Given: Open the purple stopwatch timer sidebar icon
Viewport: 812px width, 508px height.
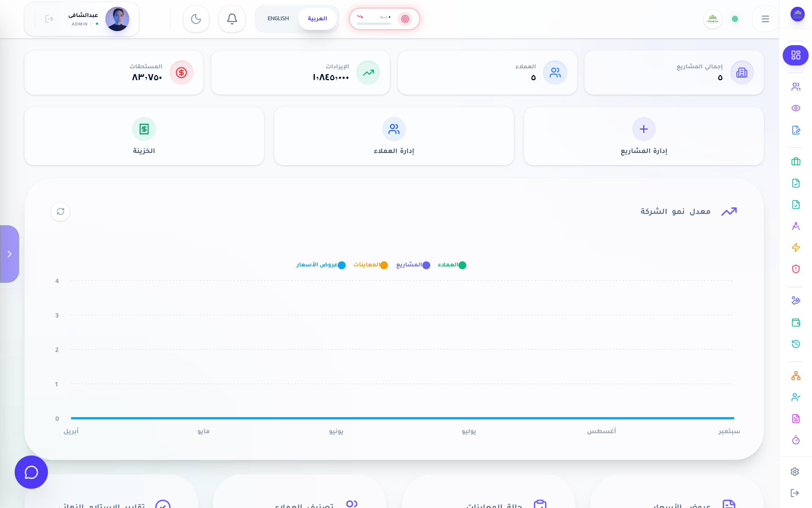Looking at the screenshot, I should (796, 440).
